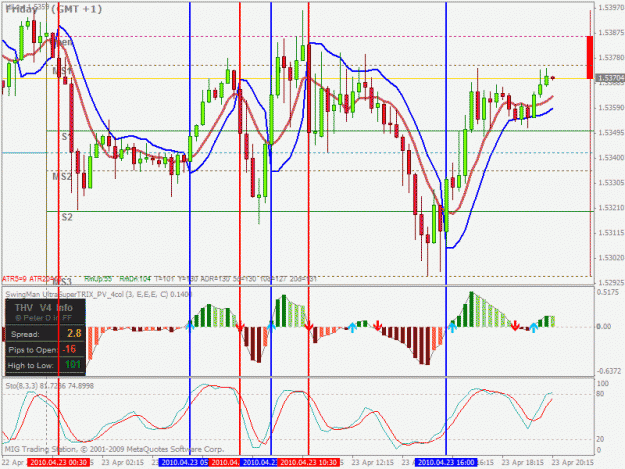Click the price scale value 1.53020
The image size is (625, 469).
610,258
